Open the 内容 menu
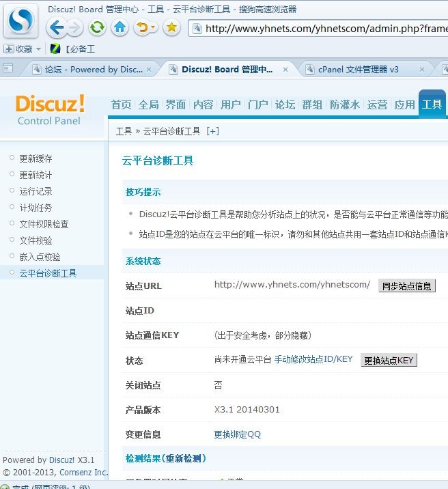Viewport: 448px width, 489px height. (x=203, y=104)
